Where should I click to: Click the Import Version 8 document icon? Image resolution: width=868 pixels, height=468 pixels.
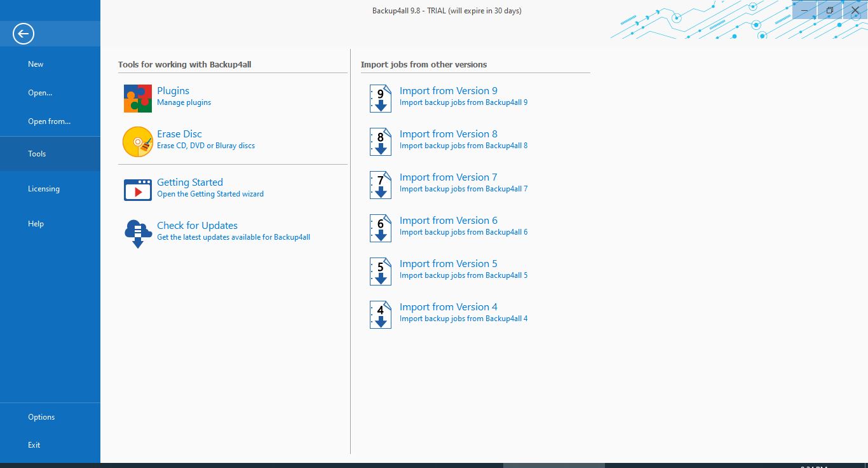[x=381, y=142]
